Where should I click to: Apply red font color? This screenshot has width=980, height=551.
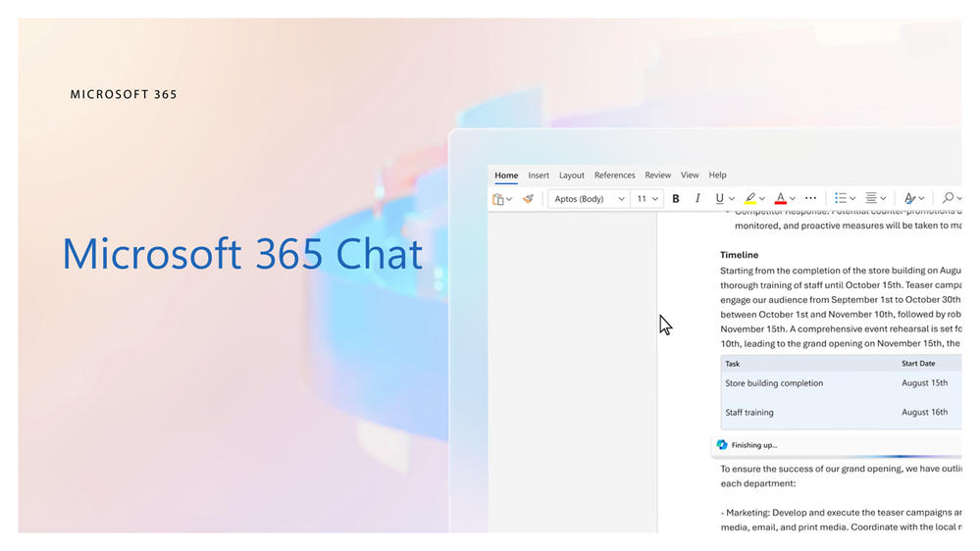point(781,199)
